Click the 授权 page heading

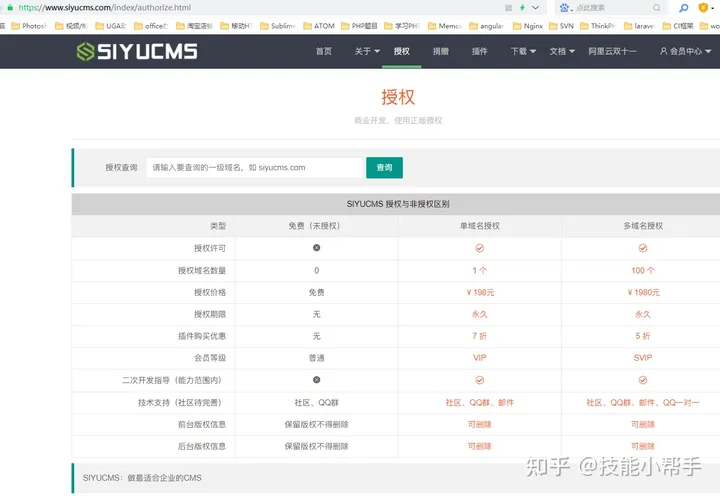point(398,97)
